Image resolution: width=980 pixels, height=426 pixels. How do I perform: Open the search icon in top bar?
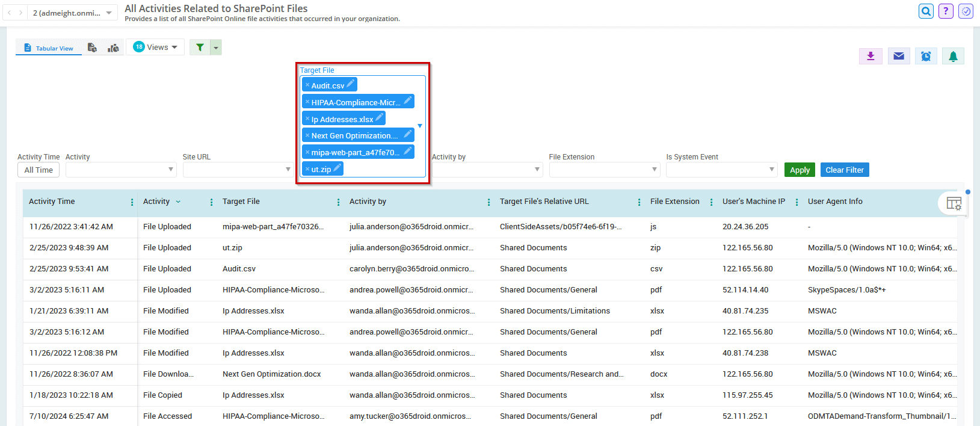926,11
